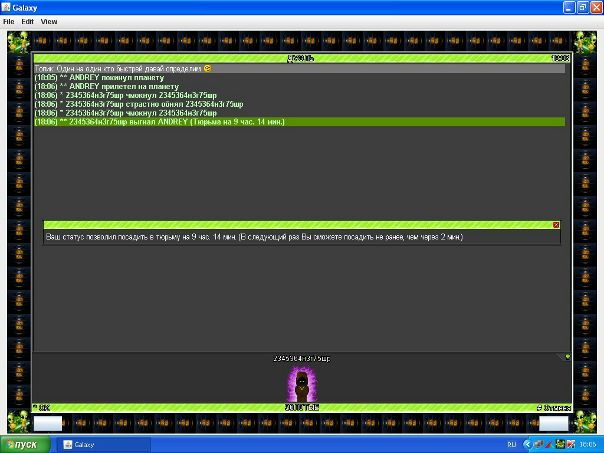Screen dimensions: 604x453
Task: Open the View menu
Action: tap(49, 21)
